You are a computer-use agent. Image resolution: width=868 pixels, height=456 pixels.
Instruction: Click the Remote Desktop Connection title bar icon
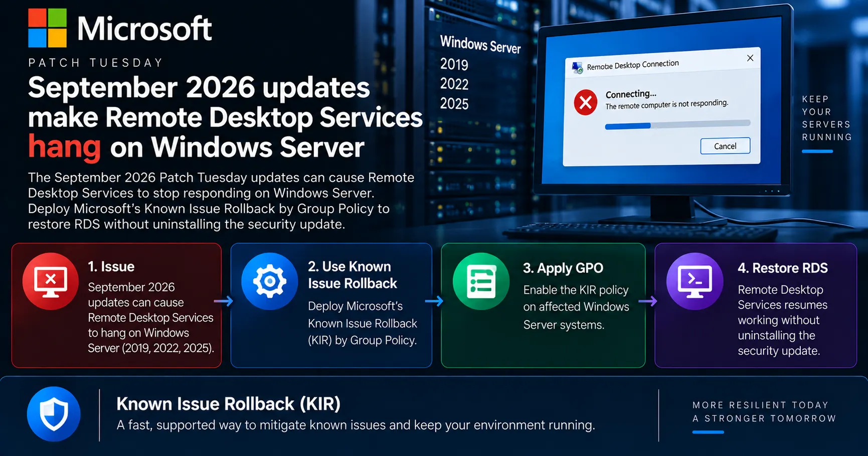point(577,68)
